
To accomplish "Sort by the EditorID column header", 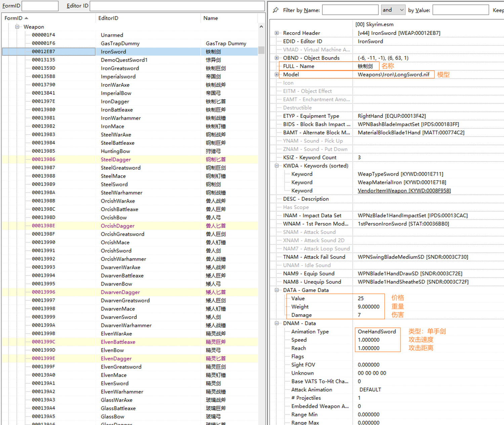I will pyautogui.click(x=148, y=18).
